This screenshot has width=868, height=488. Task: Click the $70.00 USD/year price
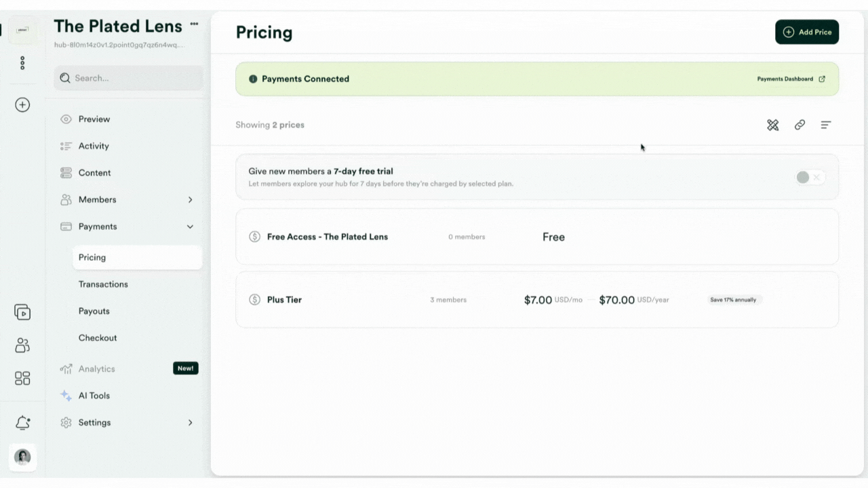pyautogui.click(x=633, y=300)
